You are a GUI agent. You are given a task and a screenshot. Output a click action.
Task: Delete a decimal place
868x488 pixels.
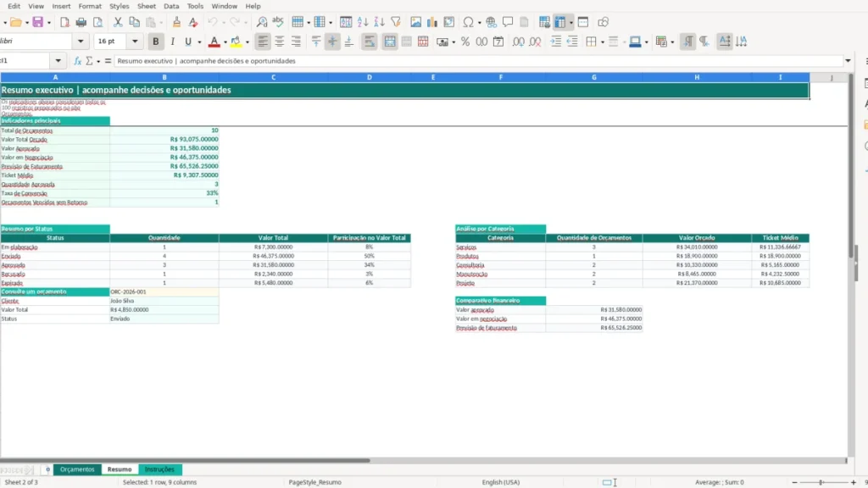tap(535, 42)
